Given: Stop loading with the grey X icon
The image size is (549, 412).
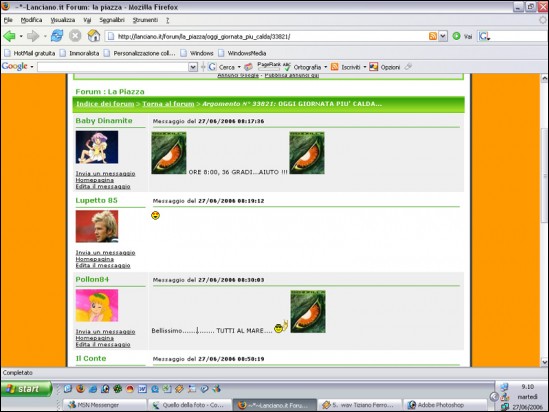Looking at the screenshot, I should click(x=75, y=36).
